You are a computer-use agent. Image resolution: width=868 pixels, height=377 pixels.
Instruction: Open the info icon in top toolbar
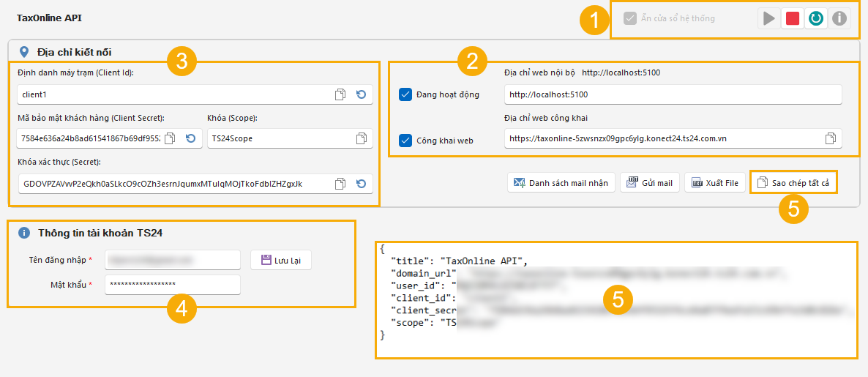[839, 18]
